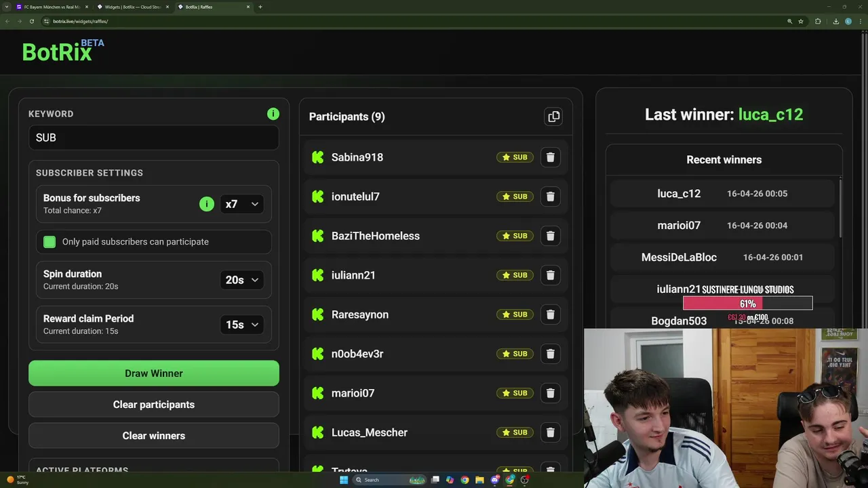The height and width of the screenshot is (488, 868).
Task: Select recent winner MessiDeLaBloc entry
Action: (722, 257)
